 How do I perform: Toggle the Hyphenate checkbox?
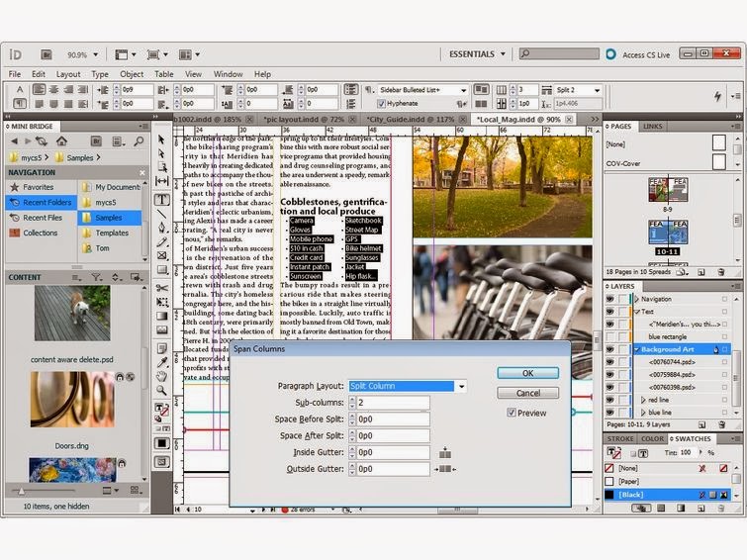pos(381,103)
